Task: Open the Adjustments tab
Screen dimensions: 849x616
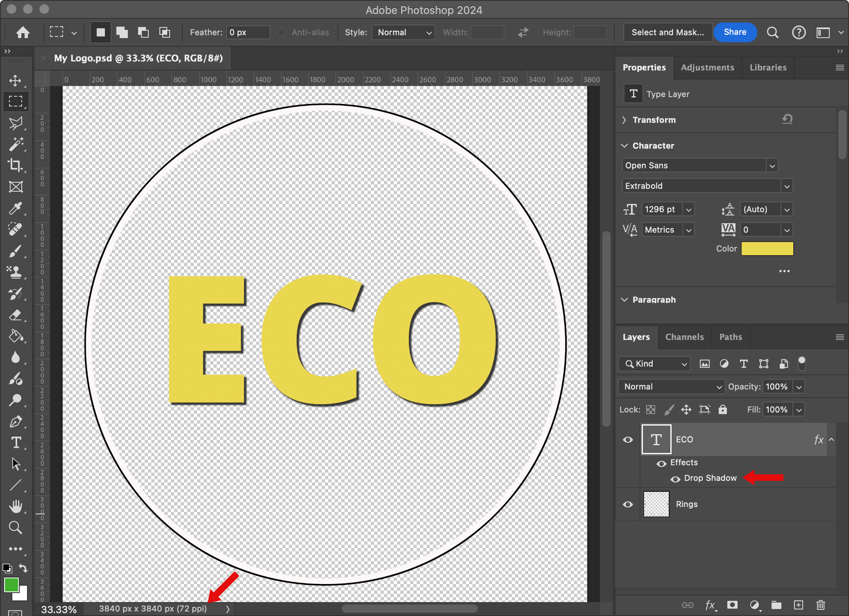Action: click(x=707, y=68)
